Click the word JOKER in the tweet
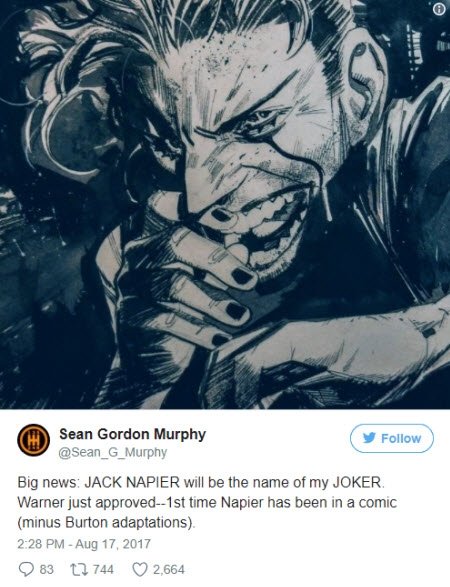The width and height of the screenshot is (450, 587). (356, 482)
